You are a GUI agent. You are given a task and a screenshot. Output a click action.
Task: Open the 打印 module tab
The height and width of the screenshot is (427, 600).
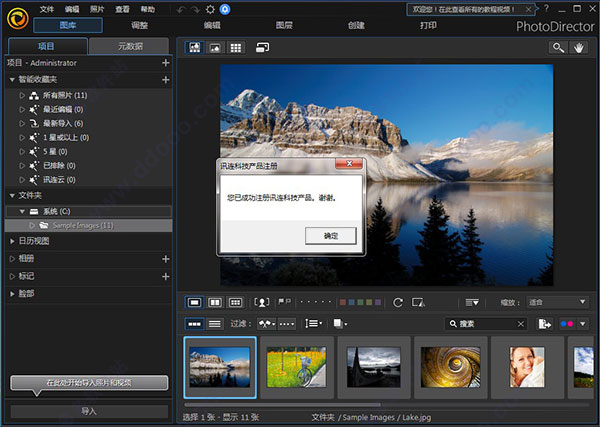pyautogui.click(x=428, y=26)
